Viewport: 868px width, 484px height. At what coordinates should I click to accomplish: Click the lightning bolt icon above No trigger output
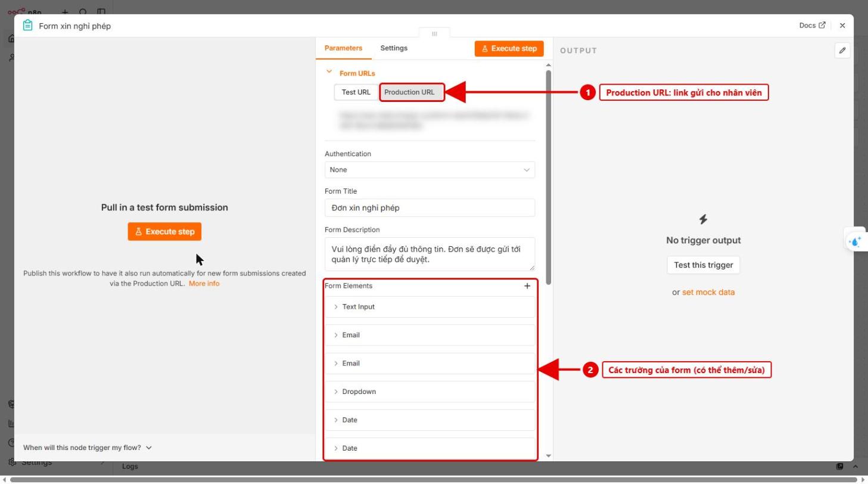click(704, 219)
